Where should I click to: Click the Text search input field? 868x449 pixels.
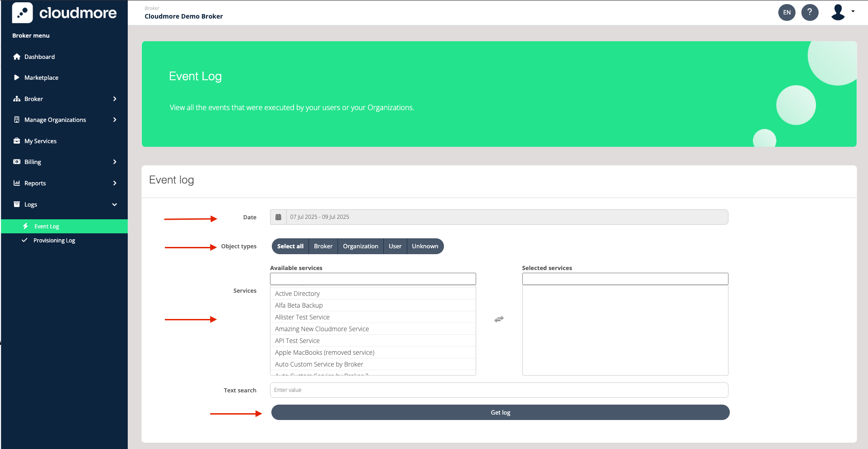tap(499, 390)
